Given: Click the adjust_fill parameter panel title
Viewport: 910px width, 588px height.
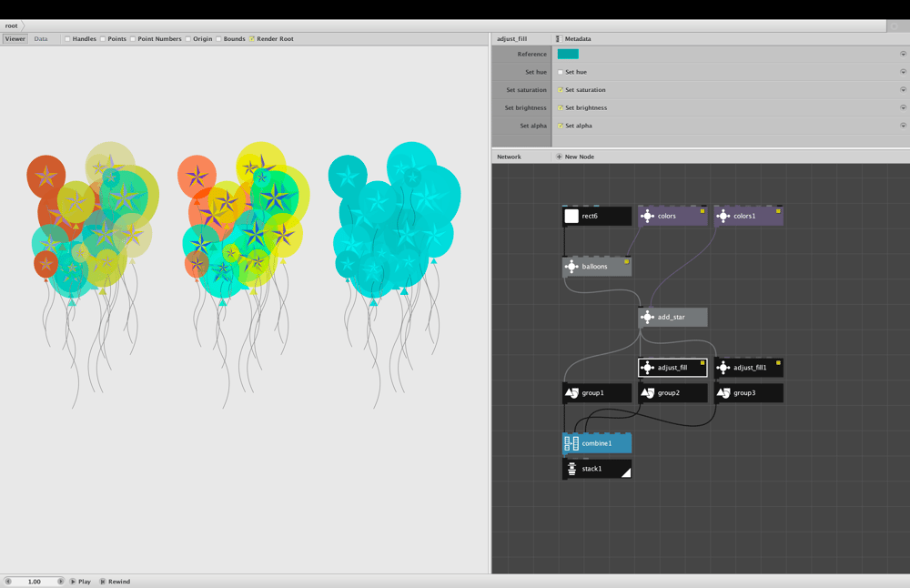Looking at the screenshot, I should coord(511,39).
